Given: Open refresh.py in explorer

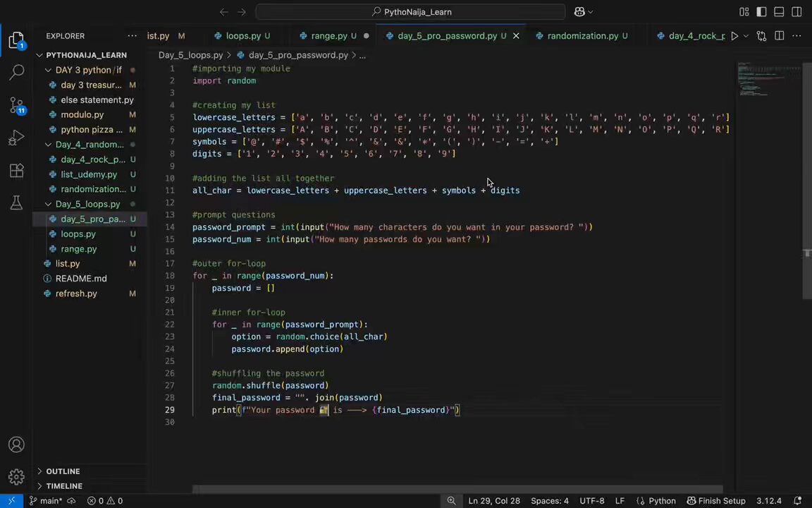Looking at the screenshot, I should click(x=90, y=294).
